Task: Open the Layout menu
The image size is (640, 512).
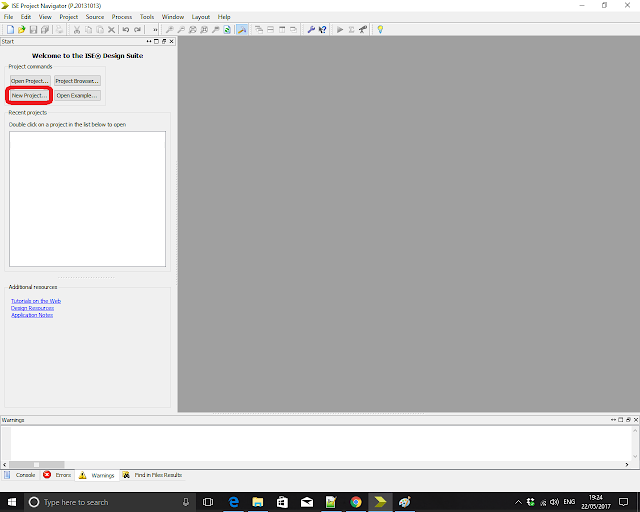Action: coord(201,17)
